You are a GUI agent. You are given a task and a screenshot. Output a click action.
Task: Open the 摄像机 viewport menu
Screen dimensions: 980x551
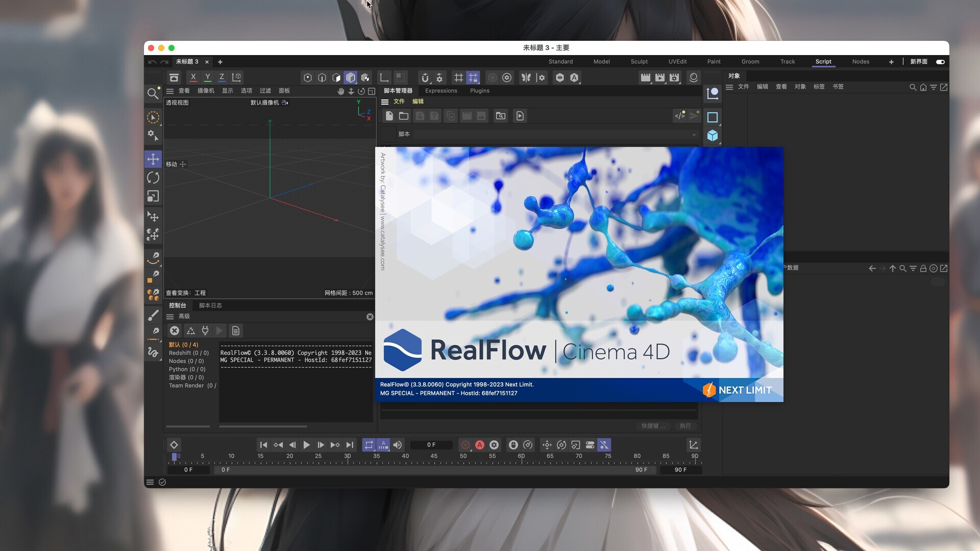(x=206, y=91)
